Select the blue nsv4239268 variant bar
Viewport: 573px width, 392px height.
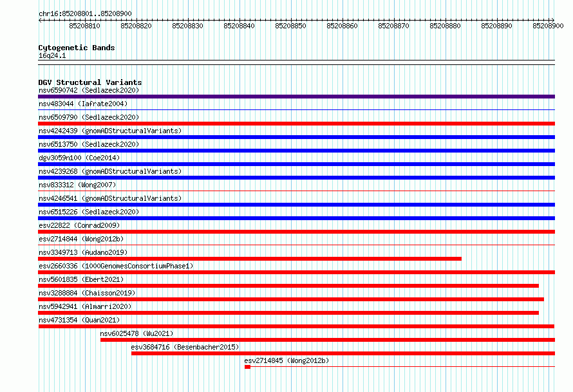(x=296, y=178)
